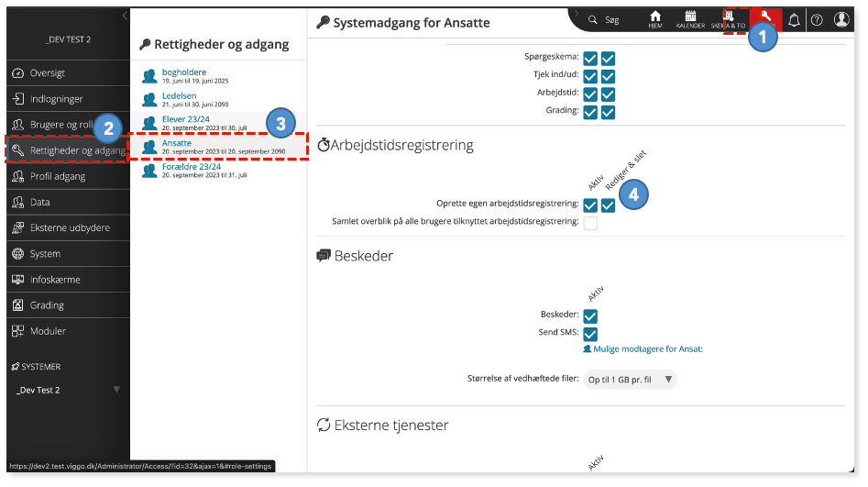Toggle Aktiv for Oprette egen arbejdstidsregistrering

click(590, 205)
